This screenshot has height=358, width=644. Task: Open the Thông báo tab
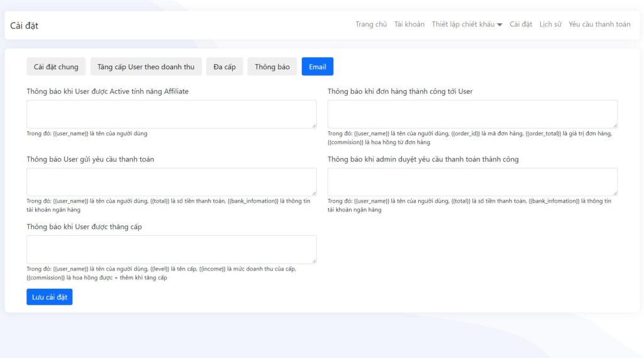(272, 67)
